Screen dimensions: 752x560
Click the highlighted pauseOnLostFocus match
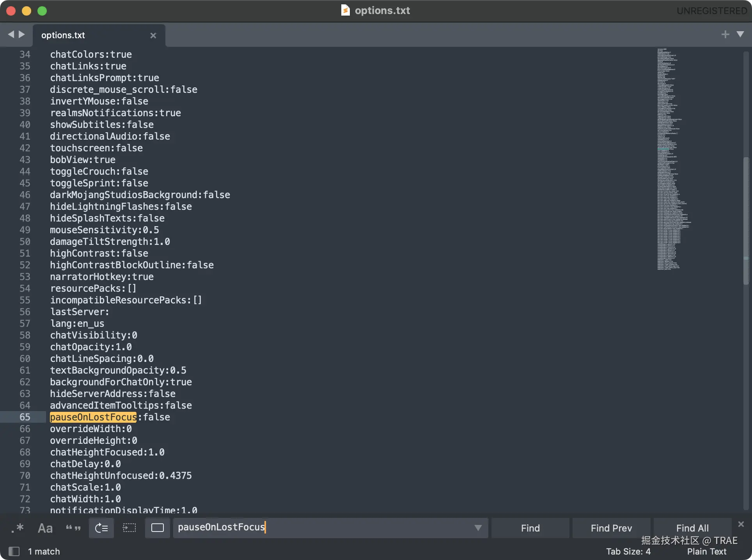[93, 417]
